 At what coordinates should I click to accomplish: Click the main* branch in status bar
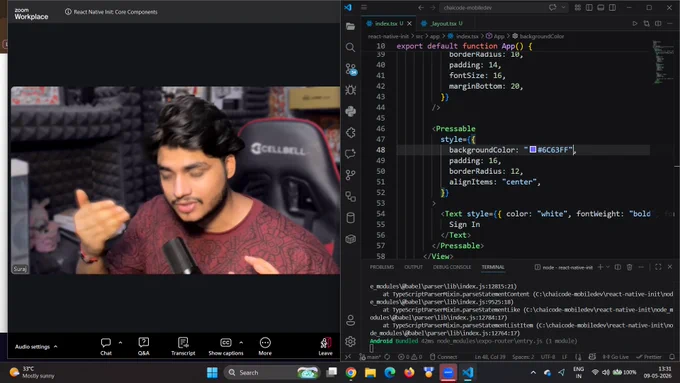pos(370,357)
